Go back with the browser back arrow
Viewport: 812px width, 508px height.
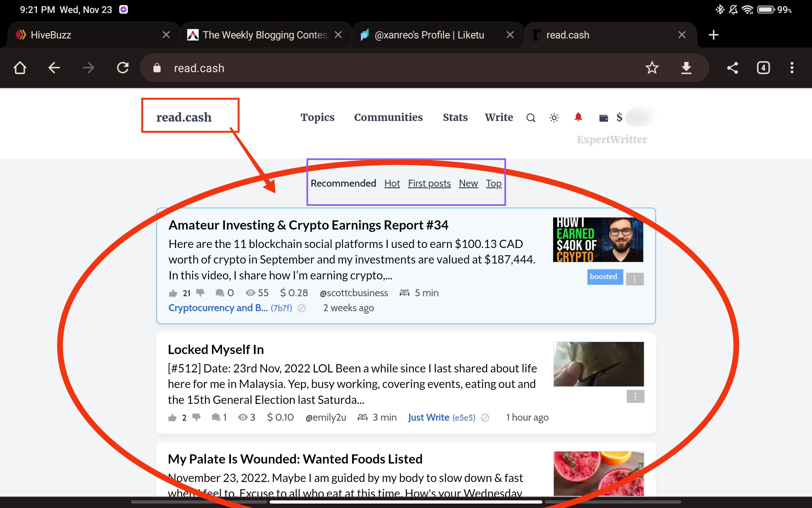coord(54,68)
